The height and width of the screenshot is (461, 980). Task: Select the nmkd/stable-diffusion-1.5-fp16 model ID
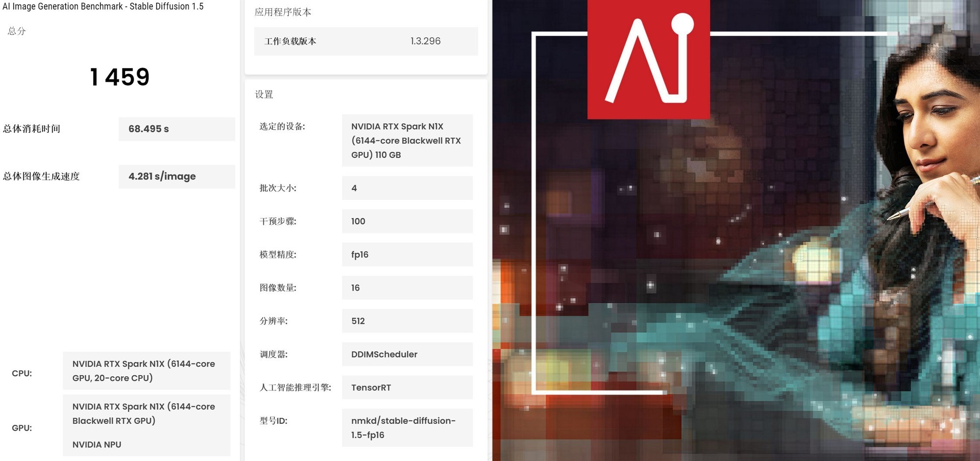[x=407, y=428]
